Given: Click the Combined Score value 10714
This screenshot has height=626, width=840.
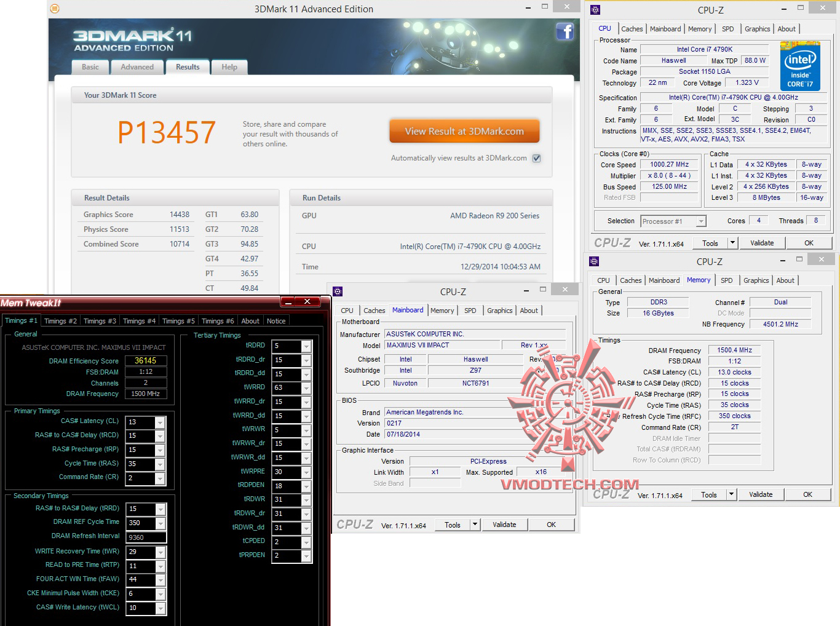Looking at the screenshot, I should 180,244.
